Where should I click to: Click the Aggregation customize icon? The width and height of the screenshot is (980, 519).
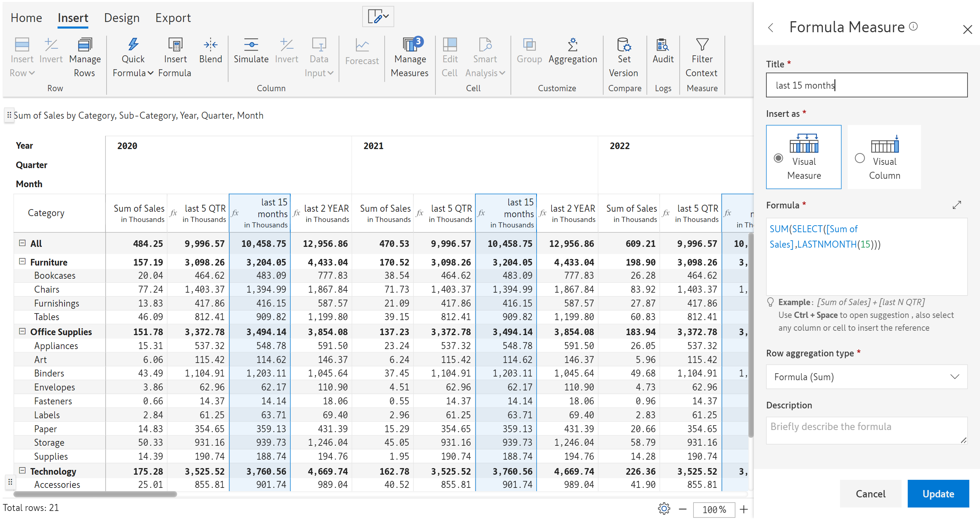coord(572,45)
